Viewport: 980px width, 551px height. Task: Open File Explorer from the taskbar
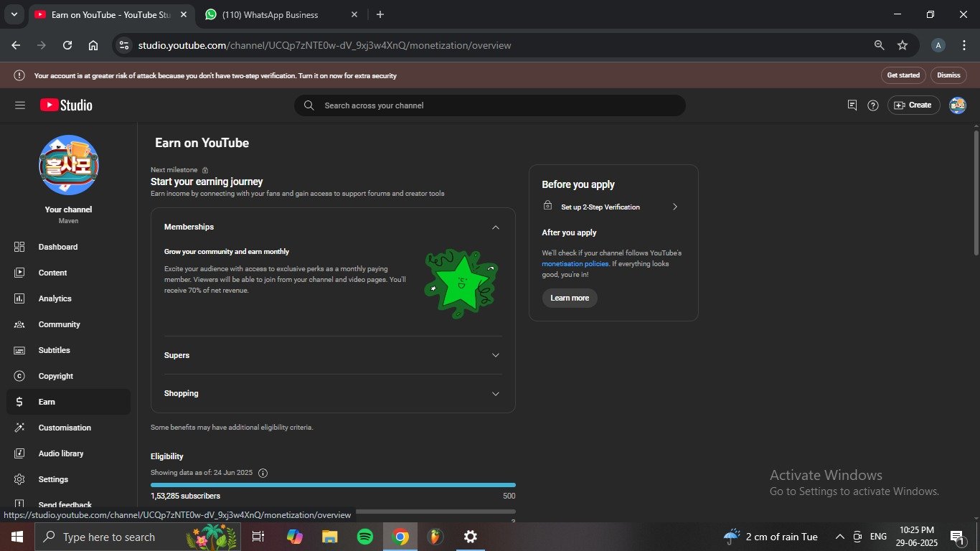tap(329, 537)
